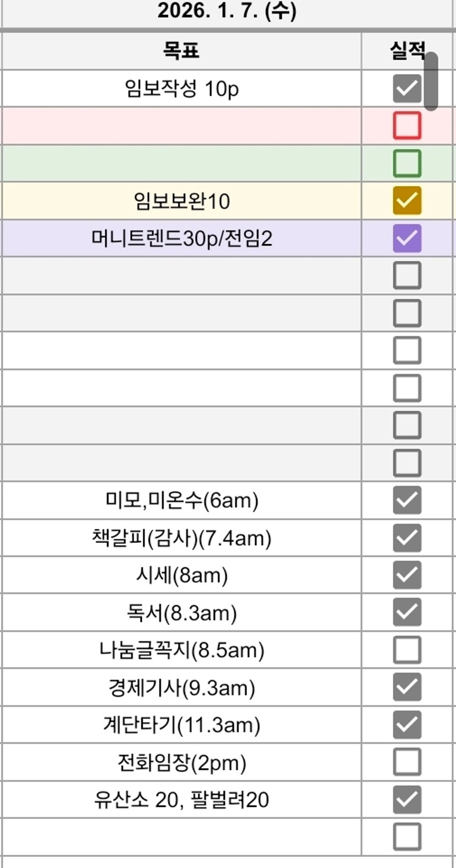Click the empty pink goal cell
Viewport: 456px width, 868px height.
[181, 126]
